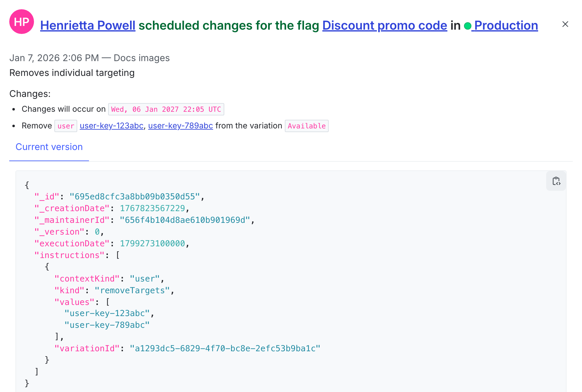Go to the Production environment link
Screen dimensions: 582x392
click(506, 26)
